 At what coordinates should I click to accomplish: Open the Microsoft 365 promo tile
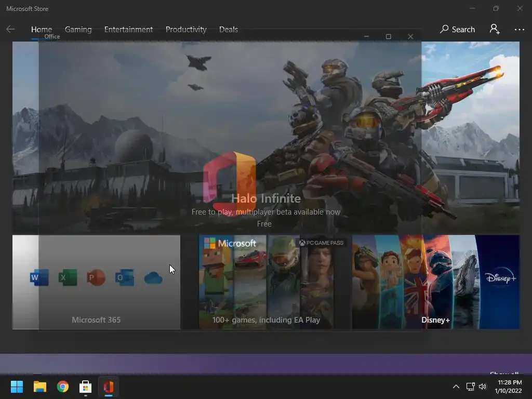[x=96, y=282]
